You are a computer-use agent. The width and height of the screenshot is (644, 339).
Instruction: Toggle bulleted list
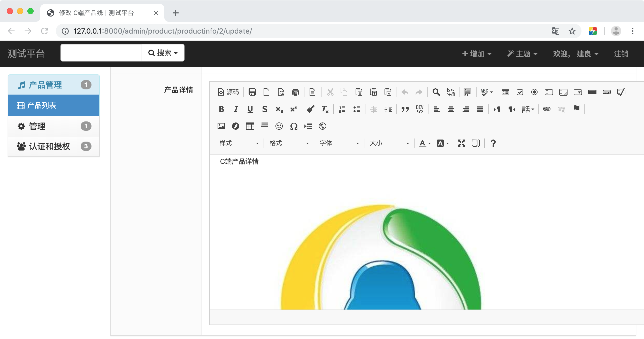pos(357,109)
